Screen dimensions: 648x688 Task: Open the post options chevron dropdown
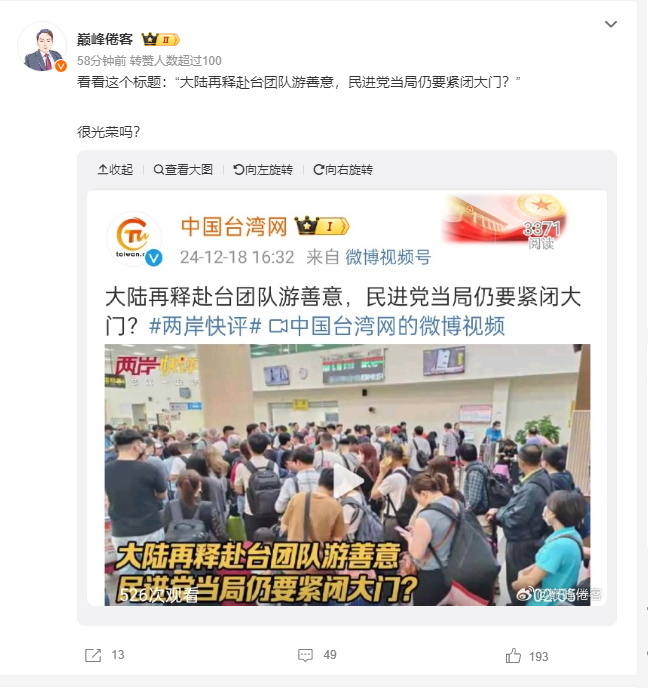[611, 24]
